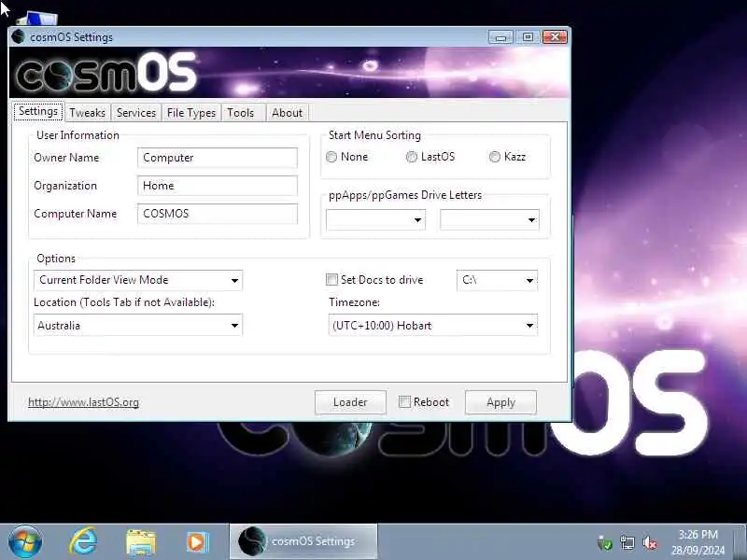The width and height of the screenshot is (747, 560).
Task: Go to the Tools tab
Action: [x=241, y=113]
